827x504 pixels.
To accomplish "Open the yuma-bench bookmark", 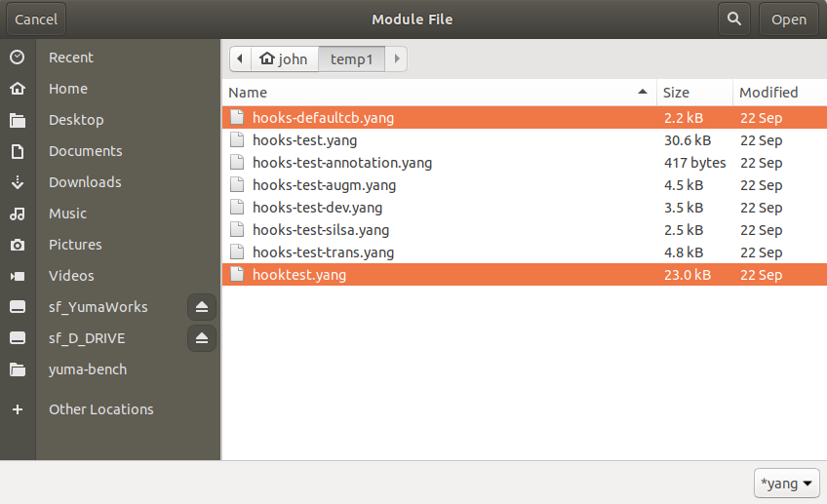I will [x=88, y=369].
